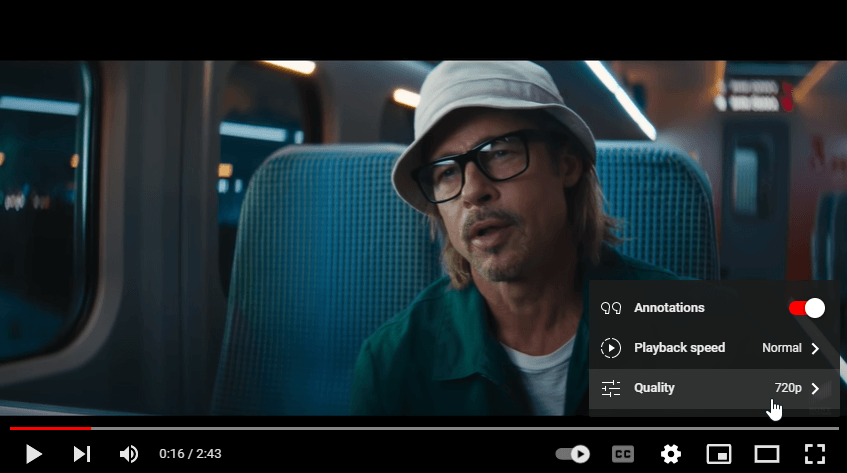The width and height of the screenshot is (847, 473).
Task: Click the Annotations quote icon
Action: [611, 308]
